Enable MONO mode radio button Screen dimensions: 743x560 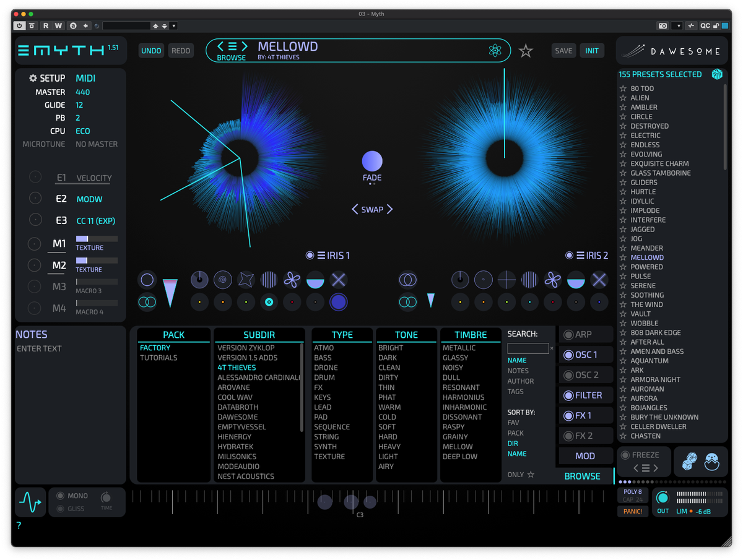61,496
